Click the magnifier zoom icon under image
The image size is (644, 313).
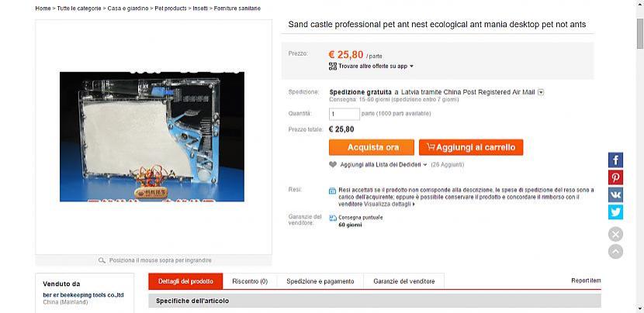coord(102,260)
